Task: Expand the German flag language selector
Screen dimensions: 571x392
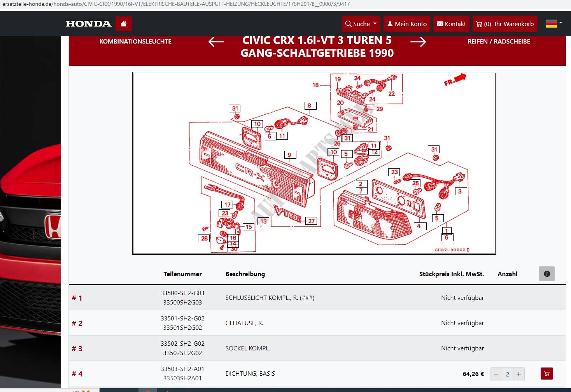Action: (x=554, y=24)
